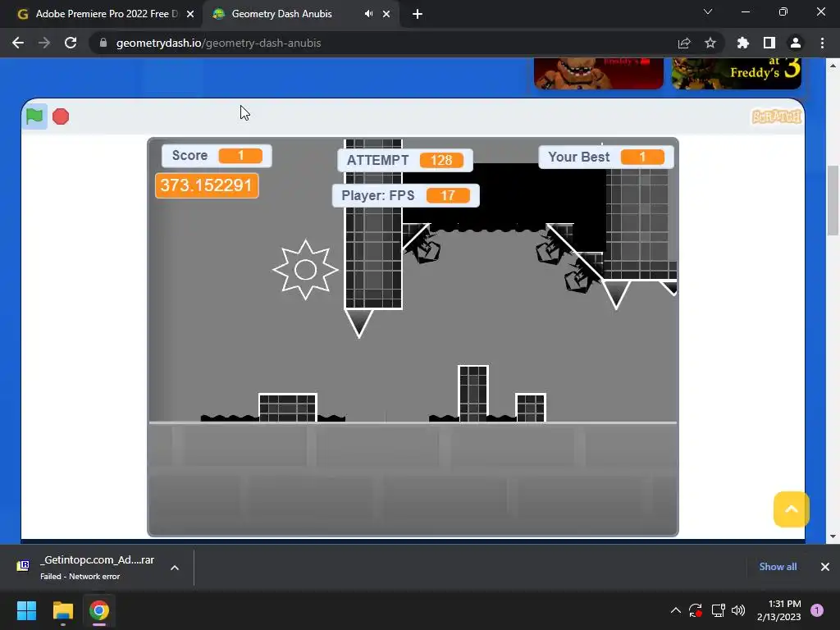840x630 pixels.
Task: Click the scrollbar up arrow
Action: [833, 66]
